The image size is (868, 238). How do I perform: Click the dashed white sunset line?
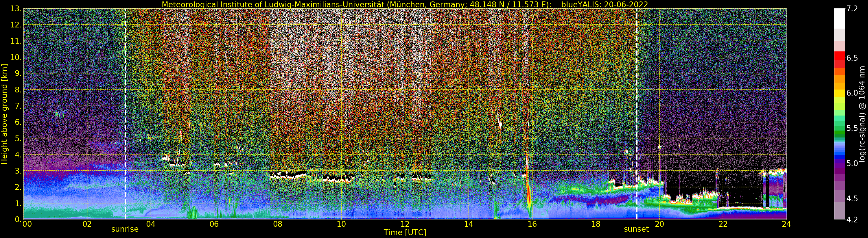point(637,114)
